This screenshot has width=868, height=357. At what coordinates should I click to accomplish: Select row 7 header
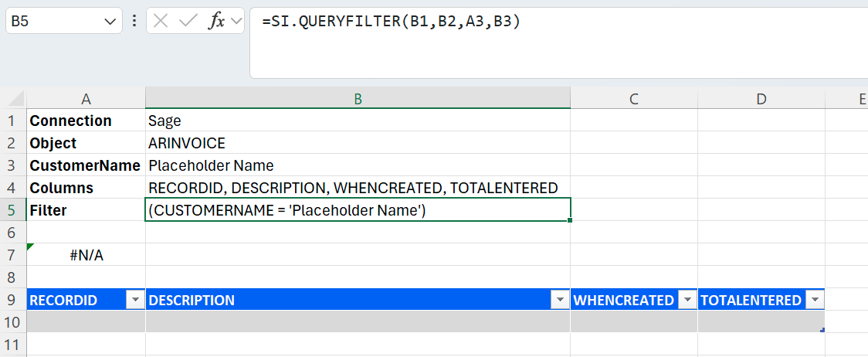pos(13,255)
